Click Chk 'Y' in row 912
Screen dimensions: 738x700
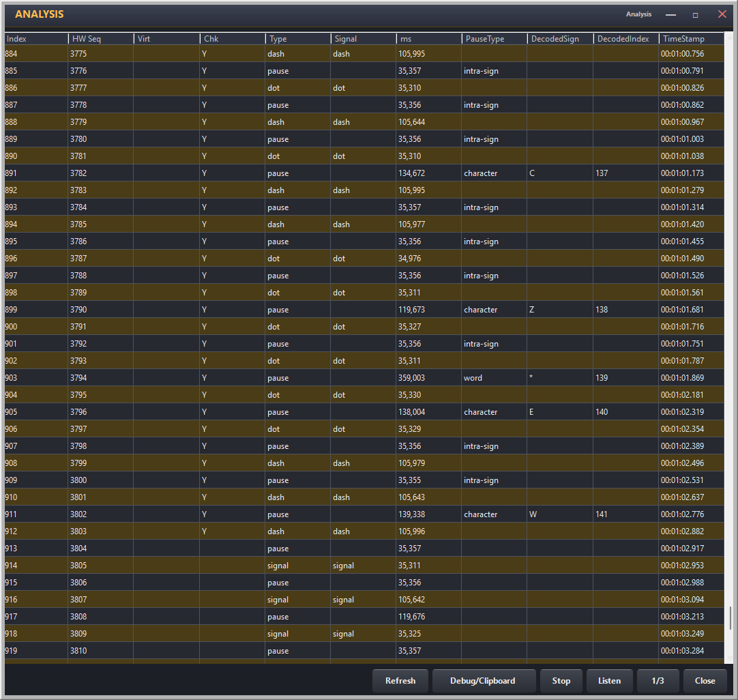pos(232,531)
